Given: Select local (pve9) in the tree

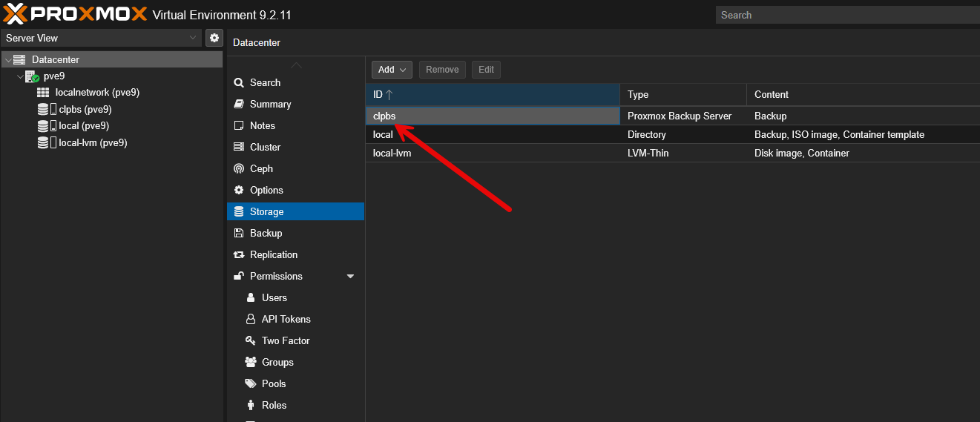Looking at the screenshot, I should click(84, 126).
